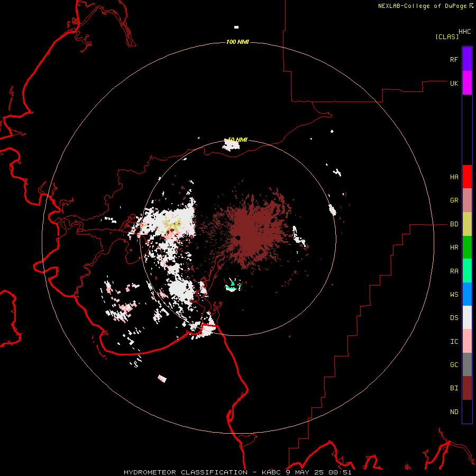
Task: Click the magenta UK legend color swatch
Action: coord(467,83)
